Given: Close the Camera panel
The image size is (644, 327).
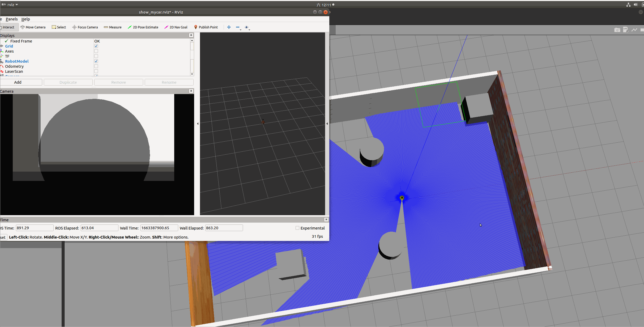Looking at the screenshot, I should (x=191, y=91).
